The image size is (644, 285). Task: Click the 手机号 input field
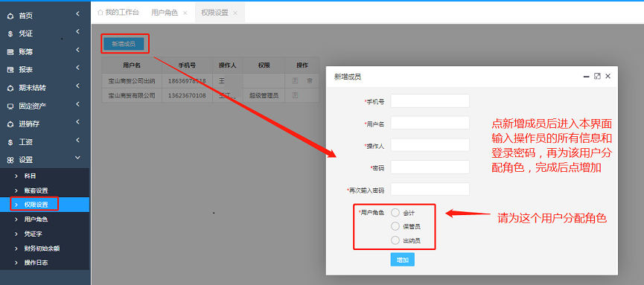tap(430, 100)
